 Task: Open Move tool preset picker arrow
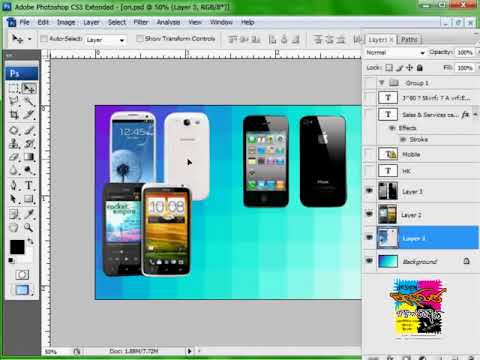pyautogui.click(x=30, y=39)
